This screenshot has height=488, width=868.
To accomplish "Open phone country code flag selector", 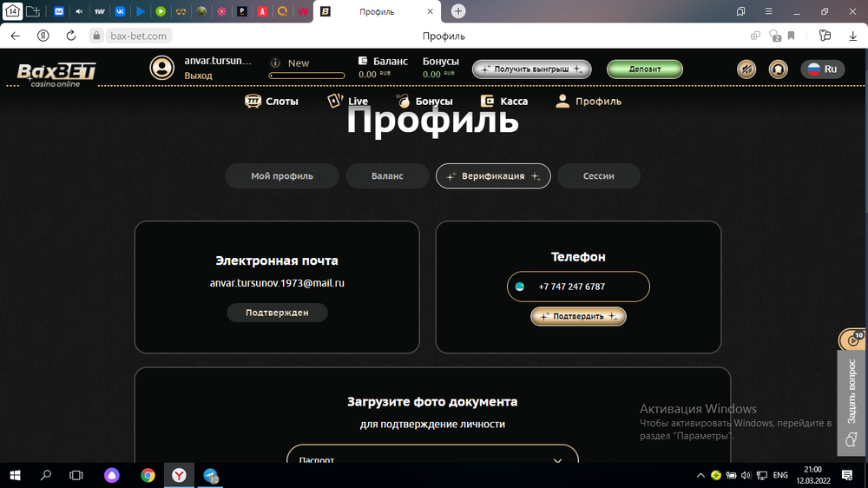I will tap(520, 287).
